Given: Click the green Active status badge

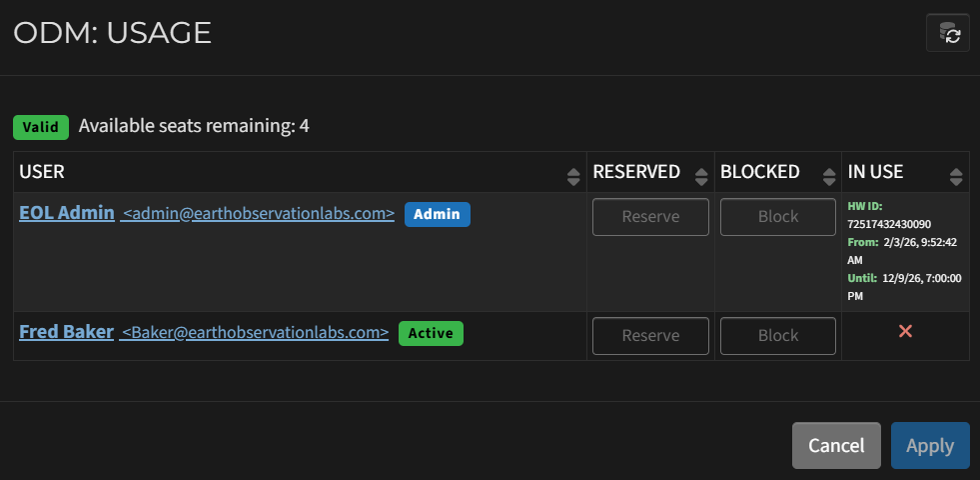Looking at the screenshot, I should [431, 333].
